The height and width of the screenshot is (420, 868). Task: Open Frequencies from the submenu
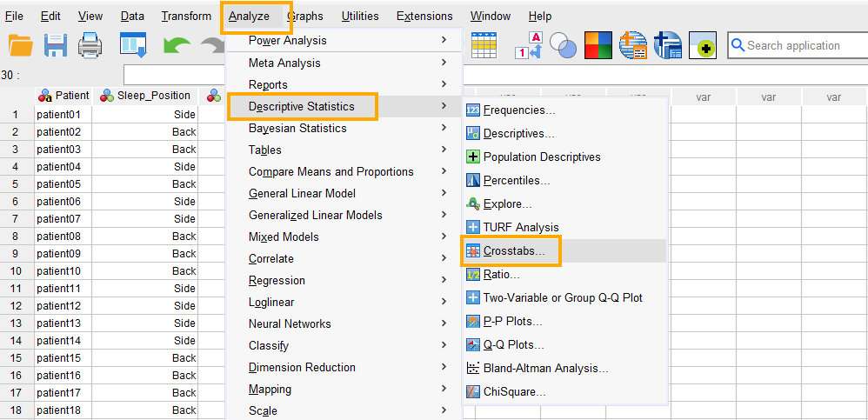pos(564,110)
